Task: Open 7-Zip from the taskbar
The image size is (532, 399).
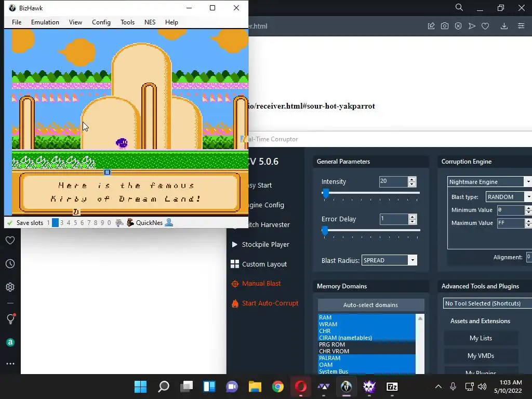Action: click(392, 387)
